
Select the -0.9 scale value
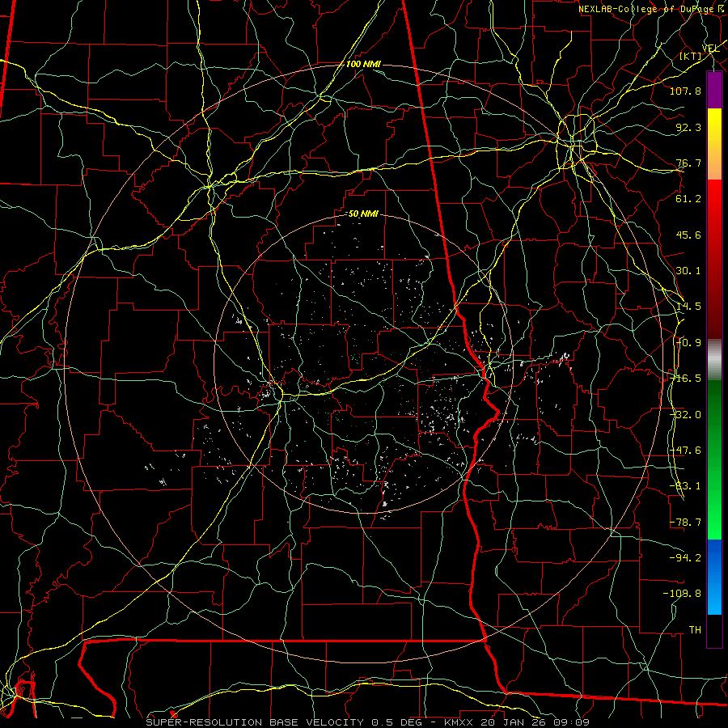[688, 343]
